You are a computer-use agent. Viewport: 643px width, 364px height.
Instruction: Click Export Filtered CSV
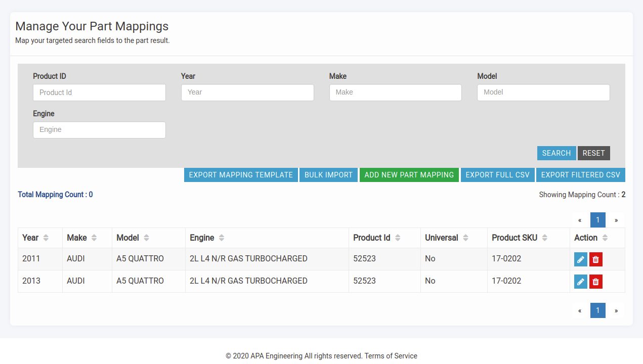[581, 175]
